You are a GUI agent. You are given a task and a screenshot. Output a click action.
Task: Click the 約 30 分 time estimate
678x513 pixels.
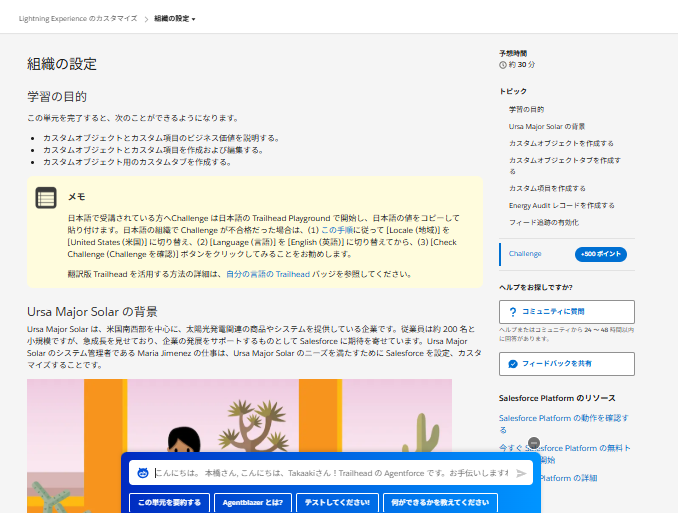(521, 65)
